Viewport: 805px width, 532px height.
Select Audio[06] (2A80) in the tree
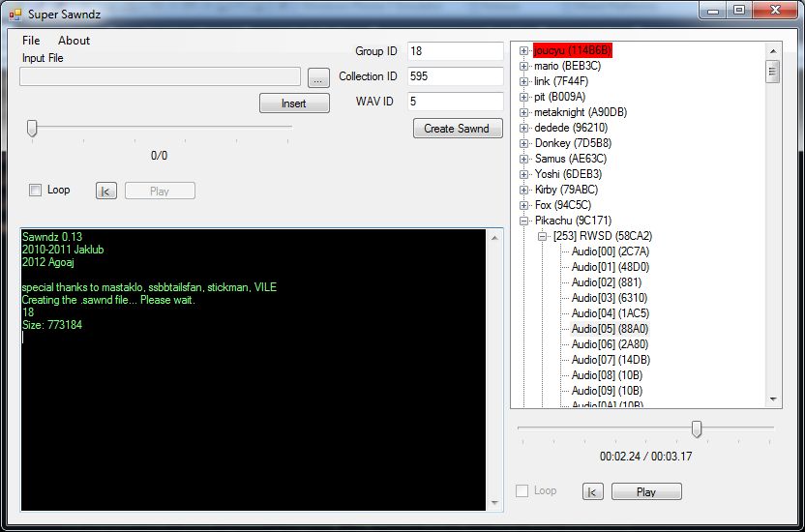610,344
